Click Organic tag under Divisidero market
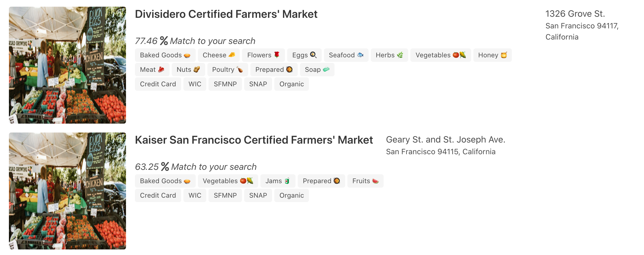Viewport: 644px width, 255px height. [291, 84]
